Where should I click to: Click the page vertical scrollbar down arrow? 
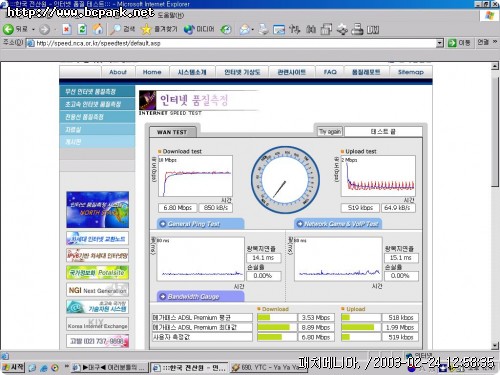[x=495, y=346]
